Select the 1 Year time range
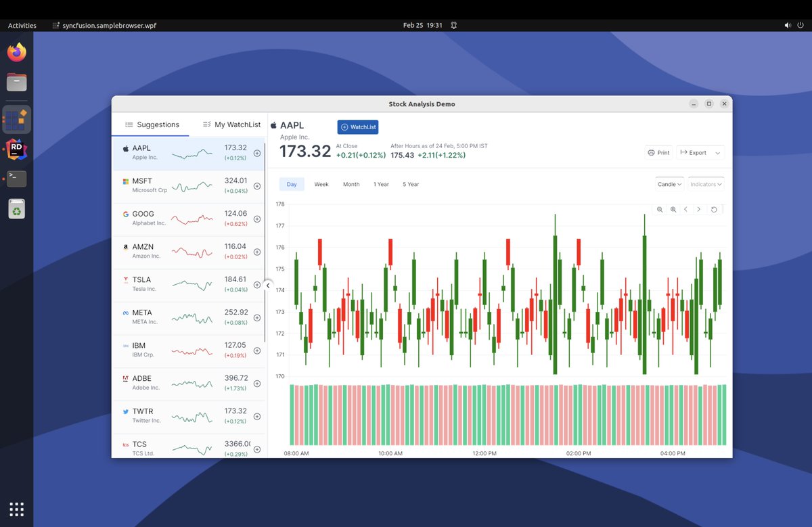The image size is (812, 527). (x=381, y=184)
